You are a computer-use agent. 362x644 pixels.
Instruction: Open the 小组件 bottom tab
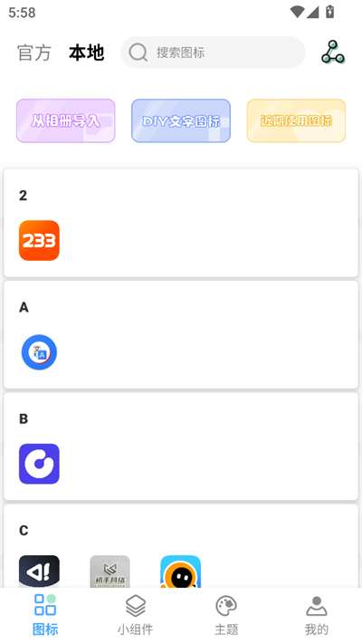(136, 614)
